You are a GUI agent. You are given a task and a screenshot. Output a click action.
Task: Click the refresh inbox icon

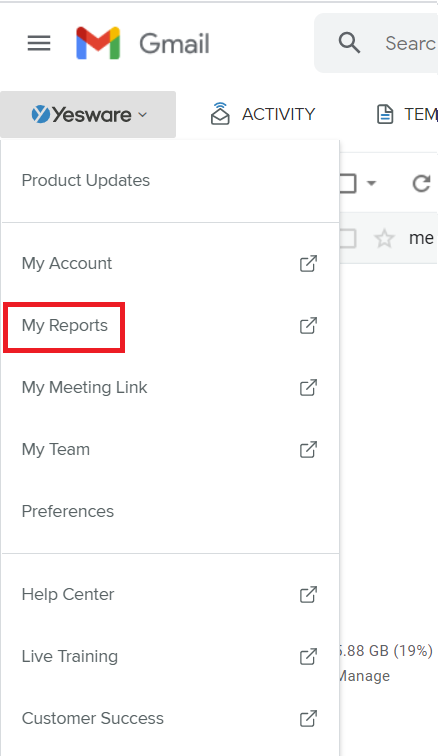click(x=421, y=183)
